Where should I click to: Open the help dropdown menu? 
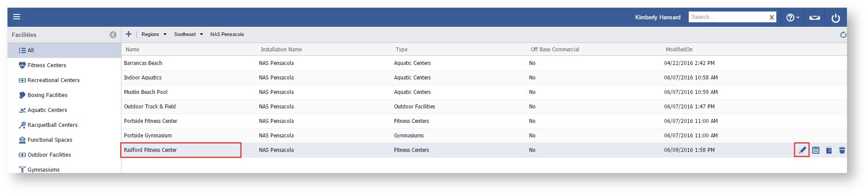[793, 18]
